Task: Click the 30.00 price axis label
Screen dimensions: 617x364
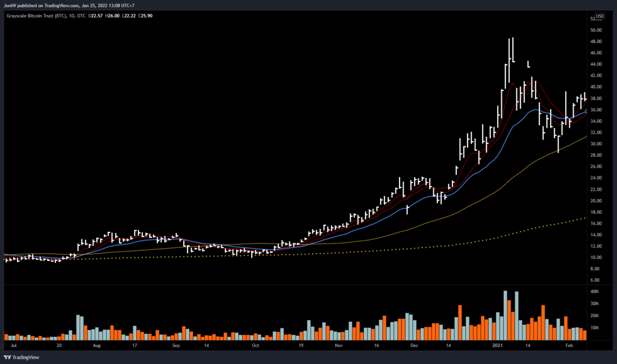Action: [597, 144]
